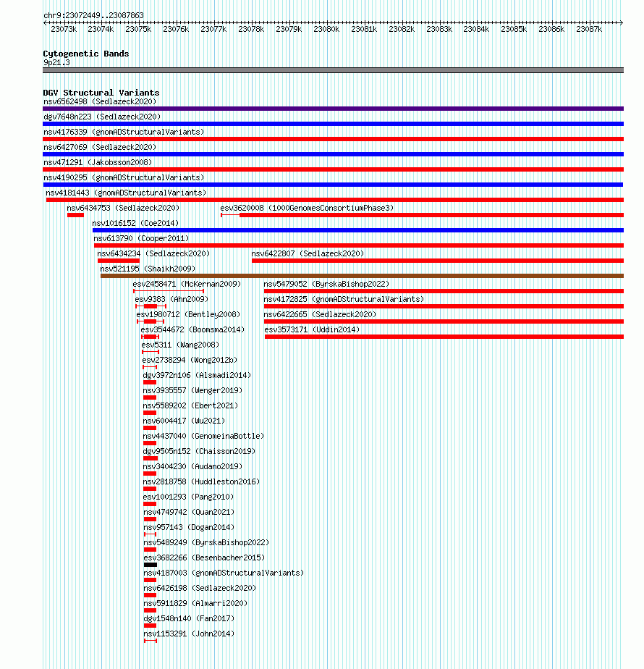Image resolution: width=644 pixels, height=669 pixels.
Task: Open esv3620008 (1000GenomesConsortiumPhase3) label
Action: pyautogui.click(x=307, y=209)
